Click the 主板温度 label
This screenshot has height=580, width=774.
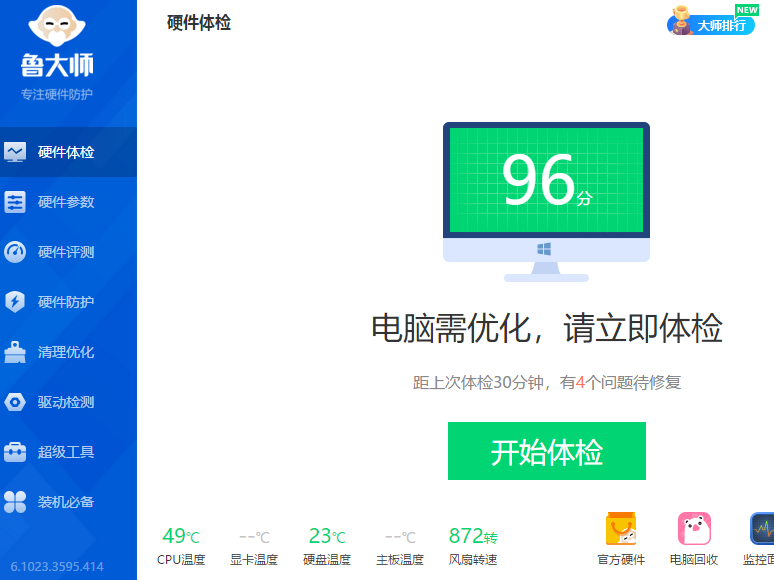coord(400,560)
